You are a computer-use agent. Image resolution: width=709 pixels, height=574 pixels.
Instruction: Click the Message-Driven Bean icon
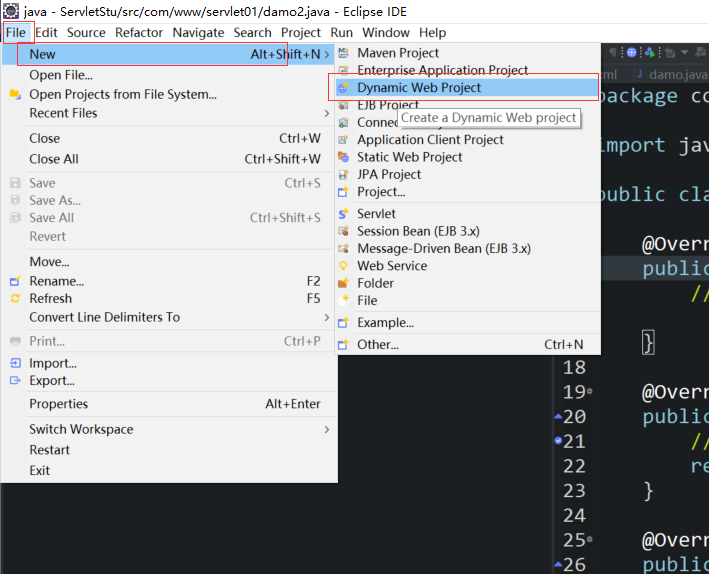pyautogui.click(x=344, y=248)
